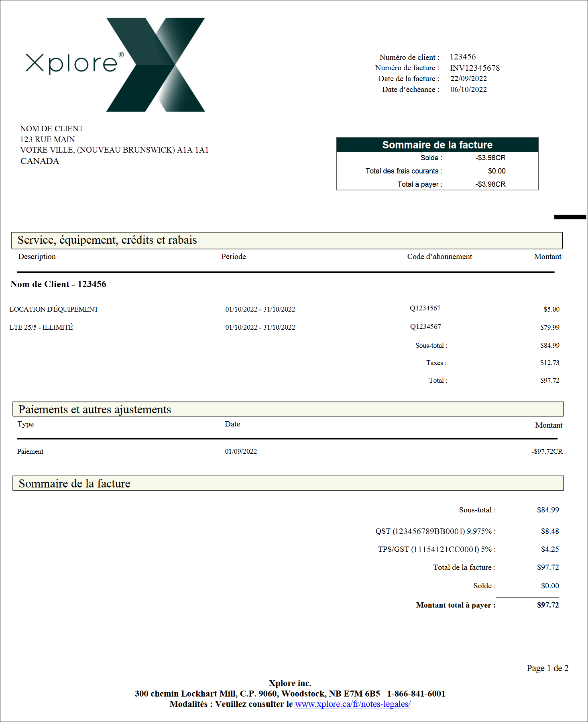Select client number 123456 at top

463,57
